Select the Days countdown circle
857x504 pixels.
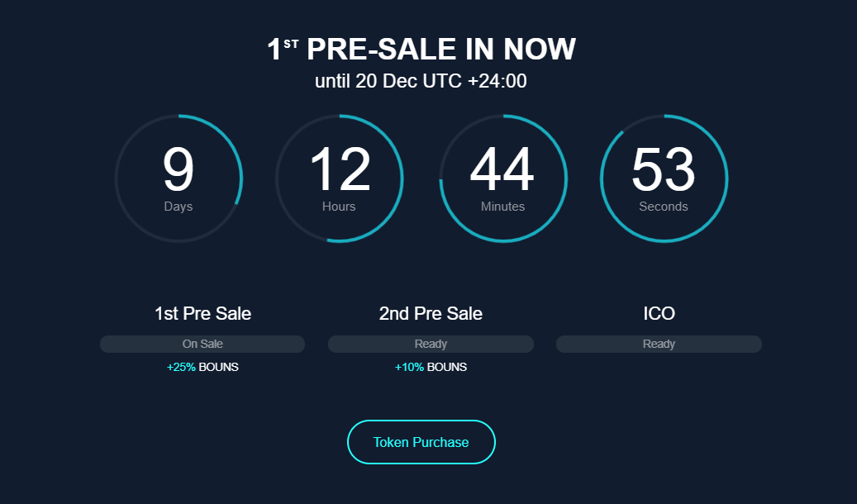click(179, 178)
